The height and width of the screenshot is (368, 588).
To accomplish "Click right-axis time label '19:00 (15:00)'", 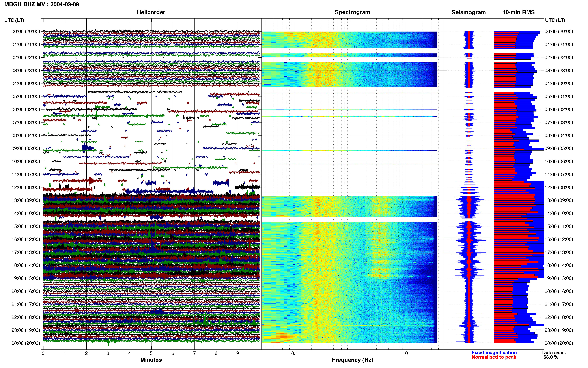I will (x=559, y=278).
